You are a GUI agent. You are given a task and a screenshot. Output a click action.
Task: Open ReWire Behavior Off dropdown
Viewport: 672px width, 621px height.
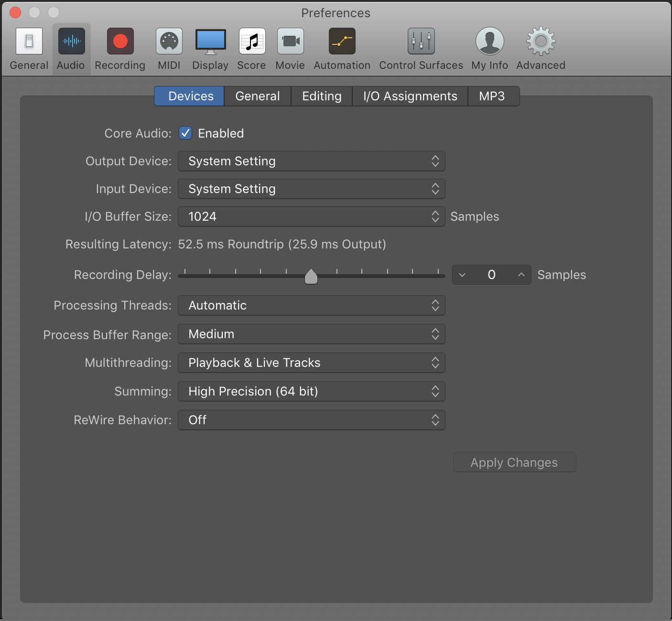pos(312,420)
